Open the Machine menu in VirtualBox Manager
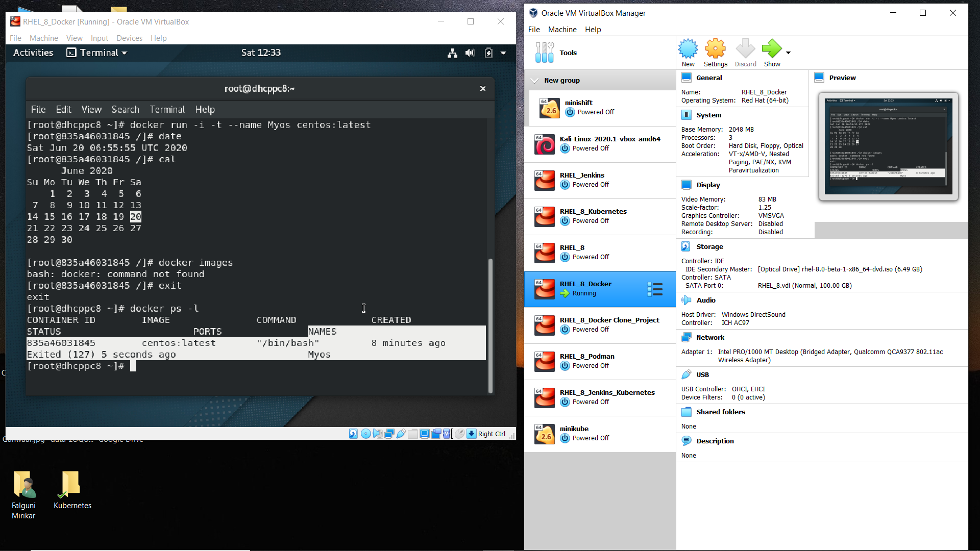This screenshot has width=980, height=551. [x=562, y=30]
